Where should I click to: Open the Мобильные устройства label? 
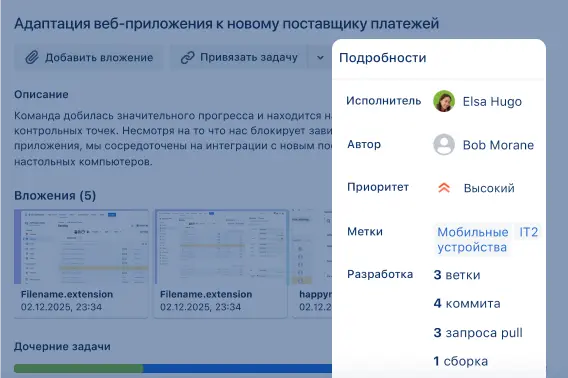point(472,240)
